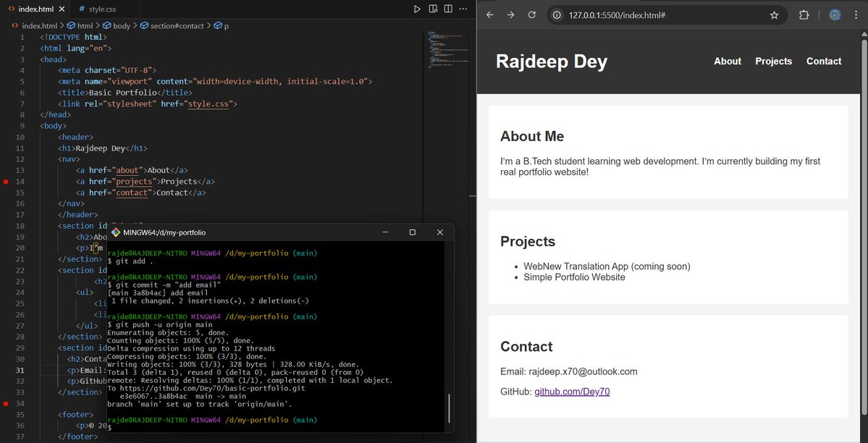Select the index.html editor tab
This screenshot has height=443, width=868.
coord(36,9)
